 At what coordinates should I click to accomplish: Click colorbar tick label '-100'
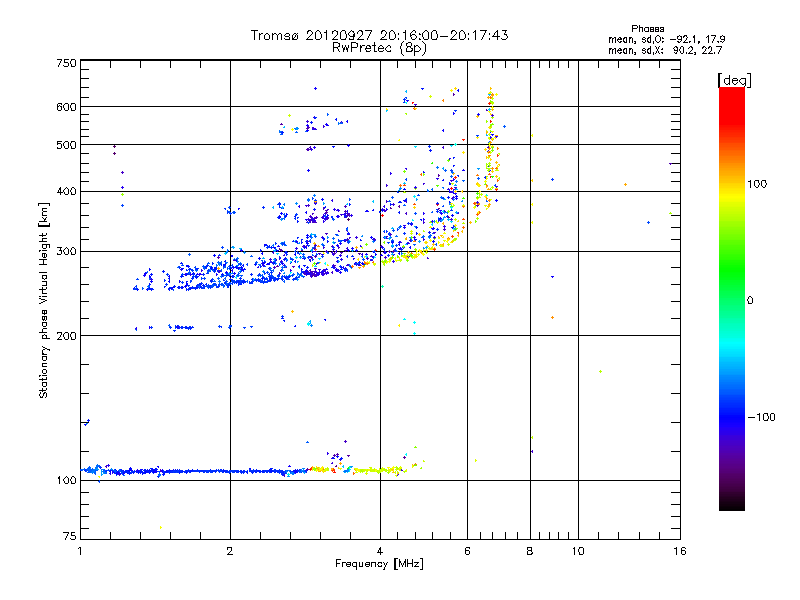tap(761, 417)
